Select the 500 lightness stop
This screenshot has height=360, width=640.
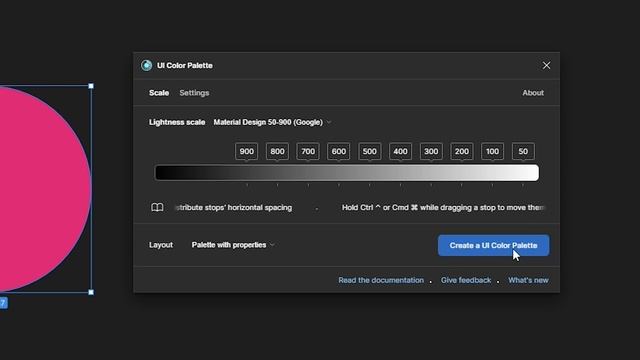pyautogui.click(x=369, y=151)
